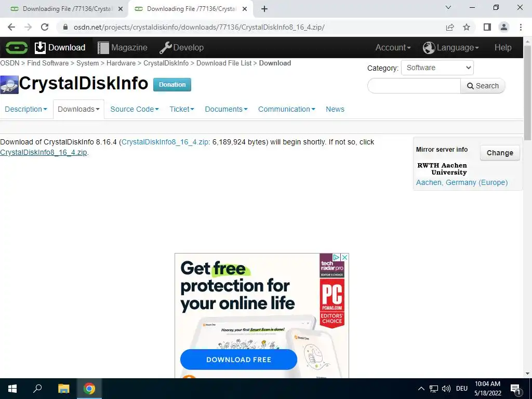The width and height of the screenshot is (532, 399).
Task: Click the Change mirror button
Action: [x=500, y=153]
